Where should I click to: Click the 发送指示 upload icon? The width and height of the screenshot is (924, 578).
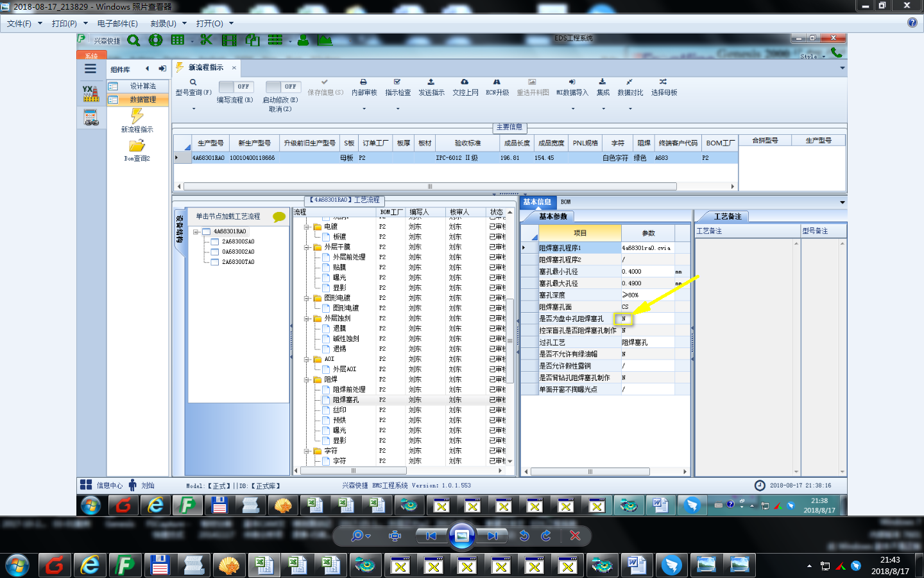point(431,82)
